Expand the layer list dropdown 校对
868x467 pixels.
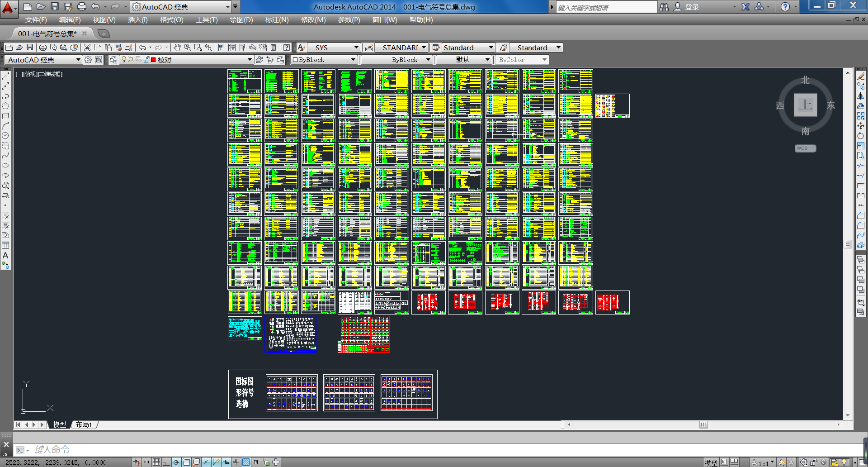click(249, 60)
